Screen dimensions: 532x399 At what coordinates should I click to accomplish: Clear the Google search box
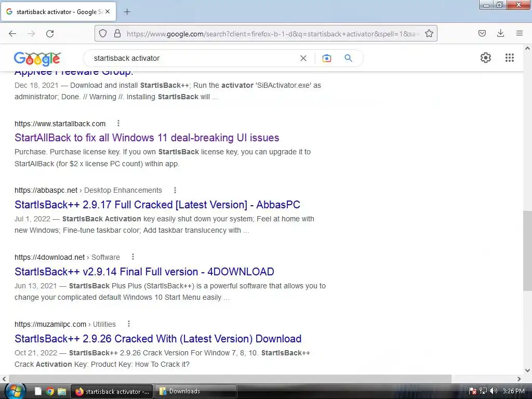coord(303,58)
